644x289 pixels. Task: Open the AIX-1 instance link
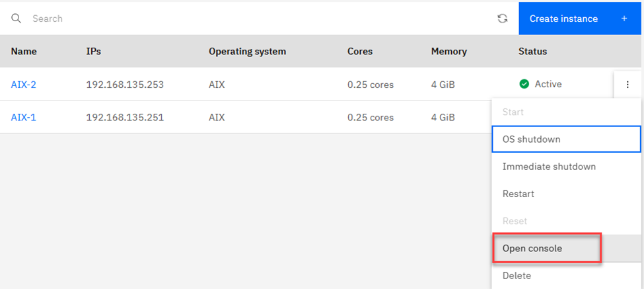(x=23, y=118)
